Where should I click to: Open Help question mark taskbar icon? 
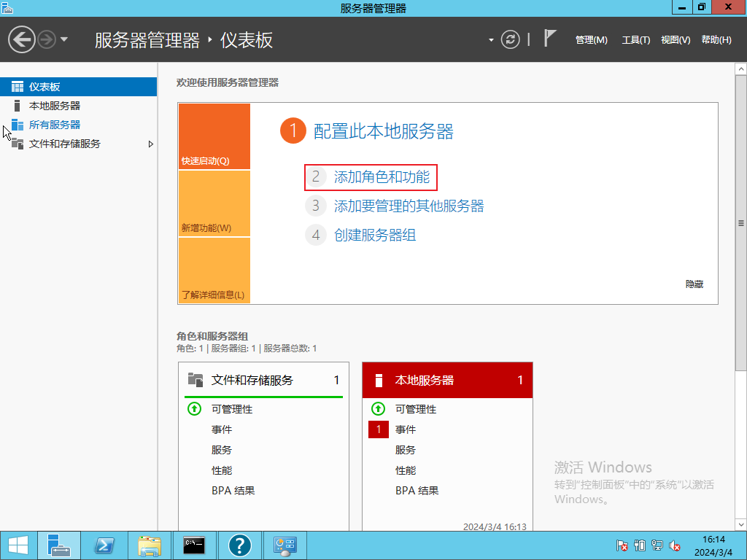point(239,545)
